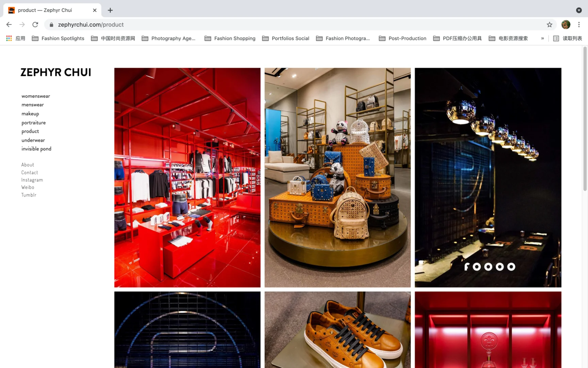
Task: View site info via the lock icon
Action: [51, 25]
